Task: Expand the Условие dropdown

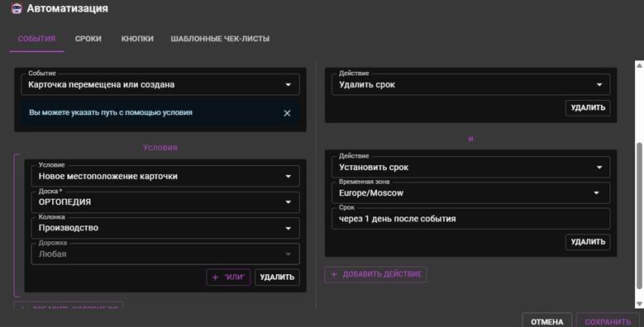Action: (x=165, y=176)
